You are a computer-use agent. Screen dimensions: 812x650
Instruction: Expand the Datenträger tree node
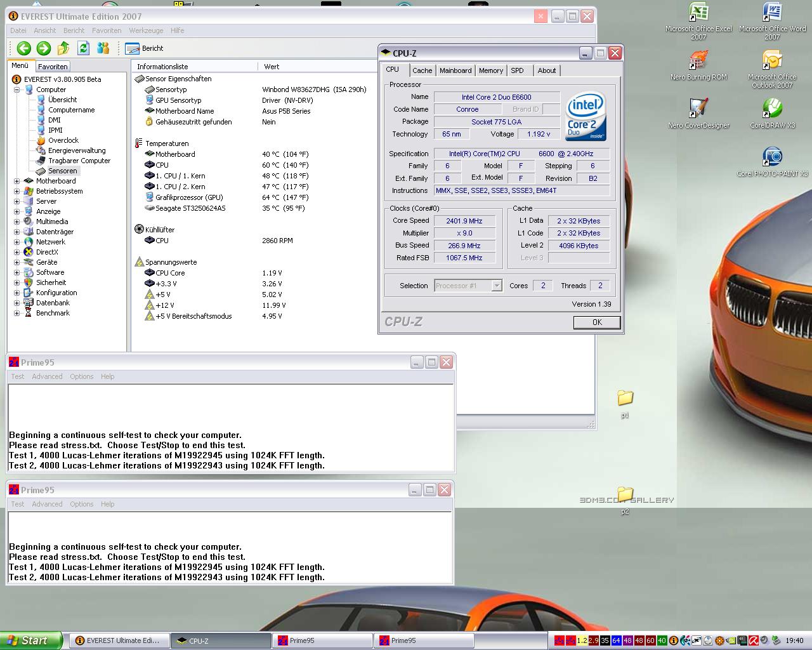click(16, 232)
